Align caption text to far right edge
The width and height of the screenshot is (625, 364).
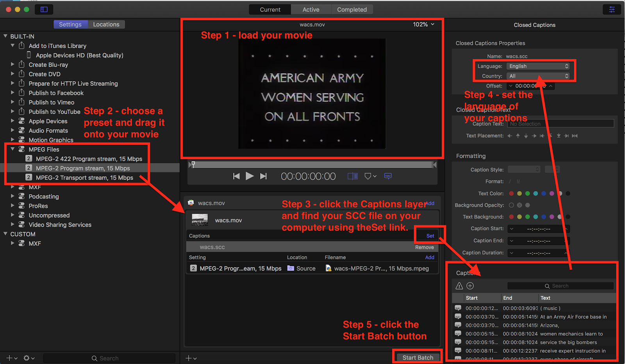coord(567,136)
